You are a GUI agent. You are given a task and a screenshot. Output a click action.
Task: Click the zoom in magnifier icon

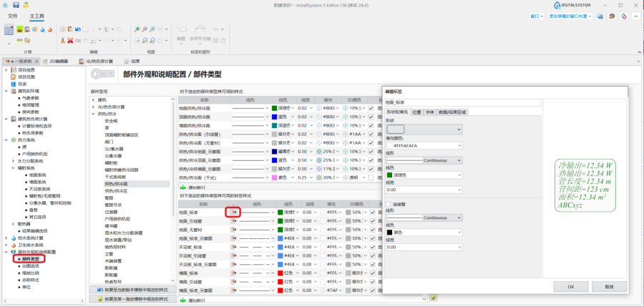click(137, 29)
